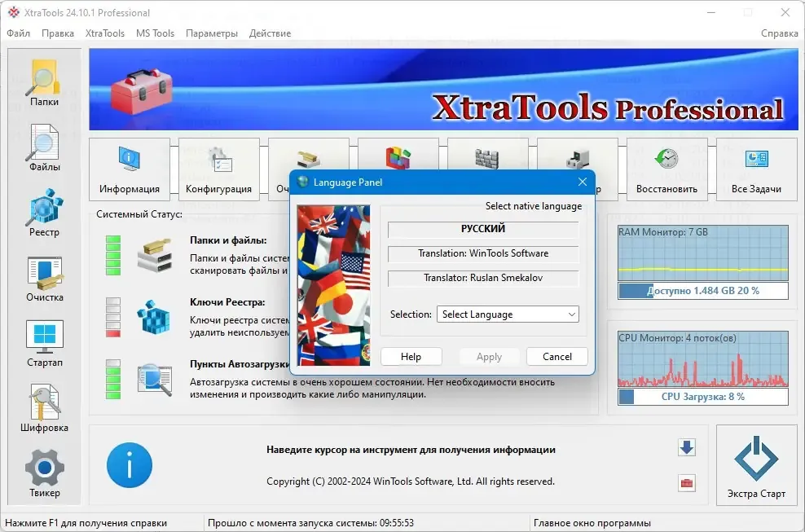
Task: Expand the Select Language dropdown
Action: 508,314
